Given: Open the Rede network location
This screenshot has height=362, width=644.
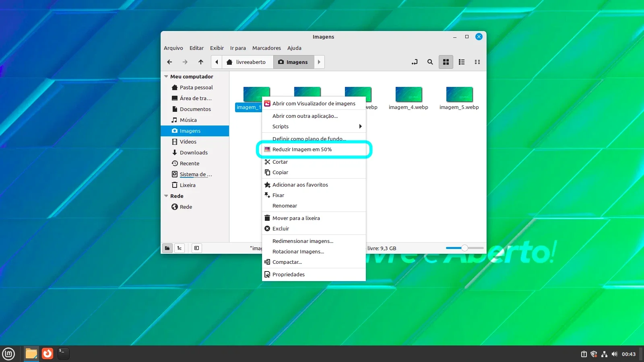Looking at the screenshot, I should coord(195,207).
